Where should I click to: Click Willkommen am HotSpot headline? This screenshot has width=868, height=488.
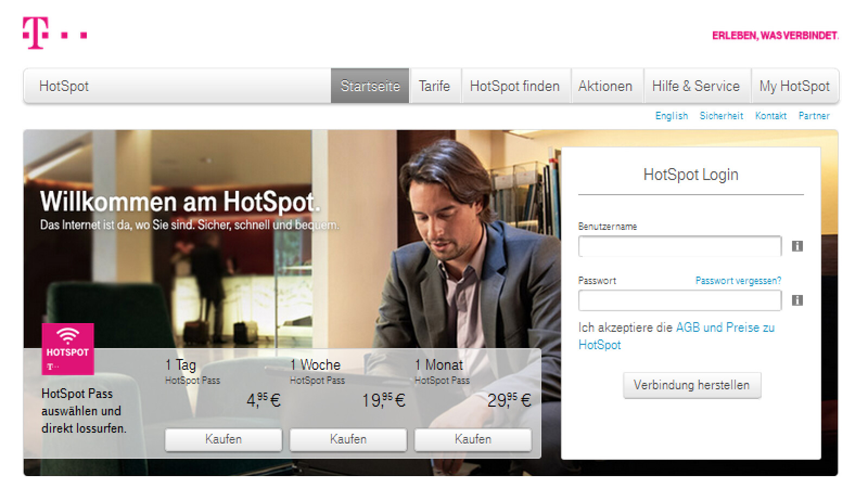pyautogui.click(x=180, y=202)
